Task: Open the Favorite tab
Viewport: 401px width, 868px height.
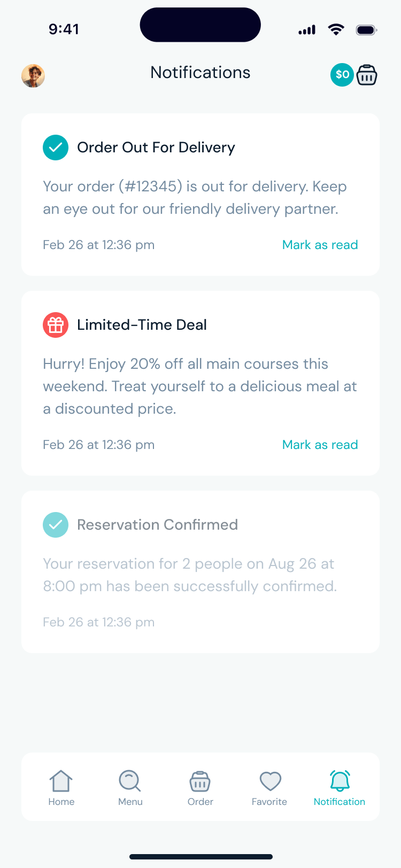Action: pyautogui.click(x=269, y=788)
